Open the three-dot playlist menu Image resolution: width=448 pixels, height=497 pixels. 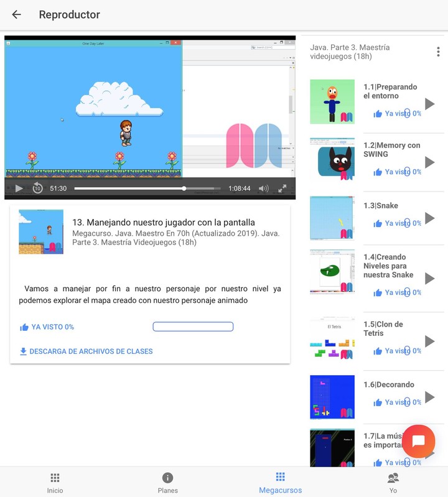[x=438, y=52]
